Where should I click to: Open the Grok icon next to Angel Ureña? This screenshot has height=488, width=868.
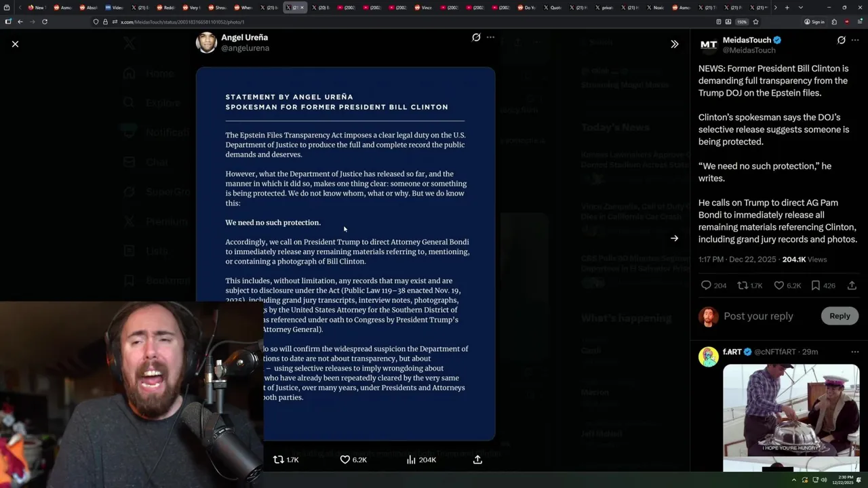click(x=476, y=37)
